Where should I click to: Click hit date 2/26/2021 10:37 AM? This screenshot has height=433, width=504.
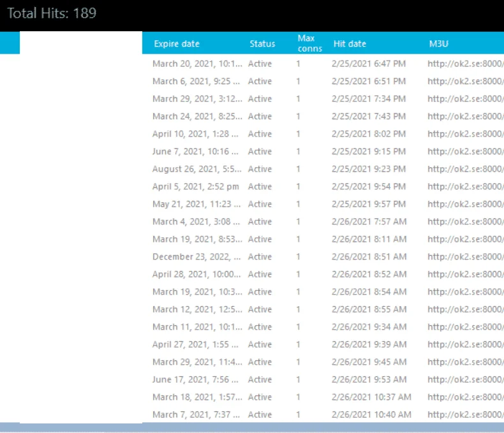point(371,397)
